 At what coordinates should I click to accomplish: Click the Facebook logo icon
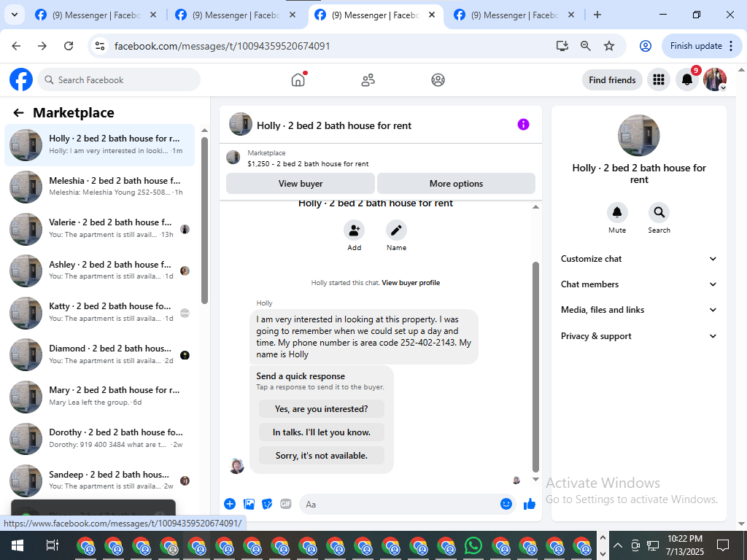coord(21,79)
